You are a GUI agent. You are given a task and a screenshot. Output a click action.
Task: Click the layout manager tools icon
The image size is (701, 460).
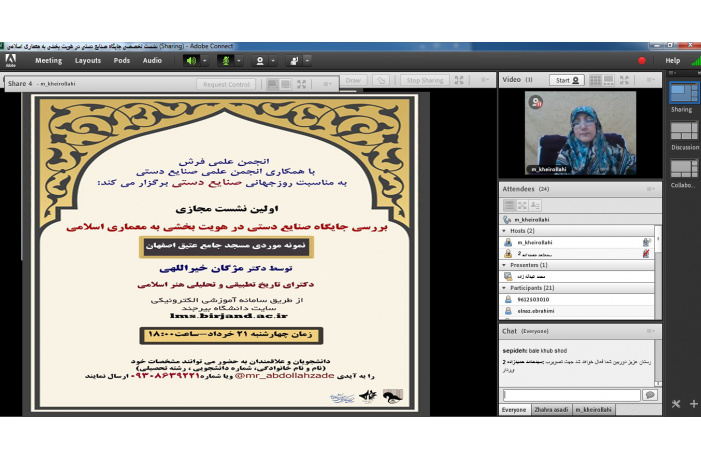tap(676, 404)
